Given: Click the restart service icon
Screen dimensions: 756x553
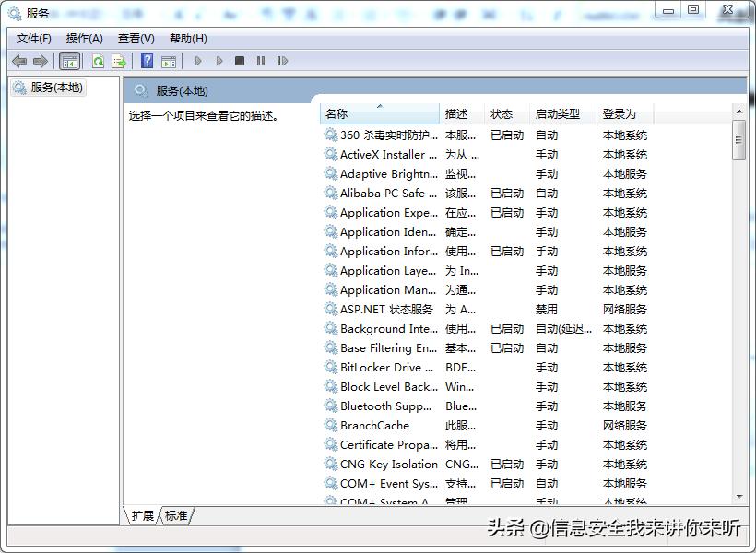Looking at the screenshot, I should coord(283,61).
